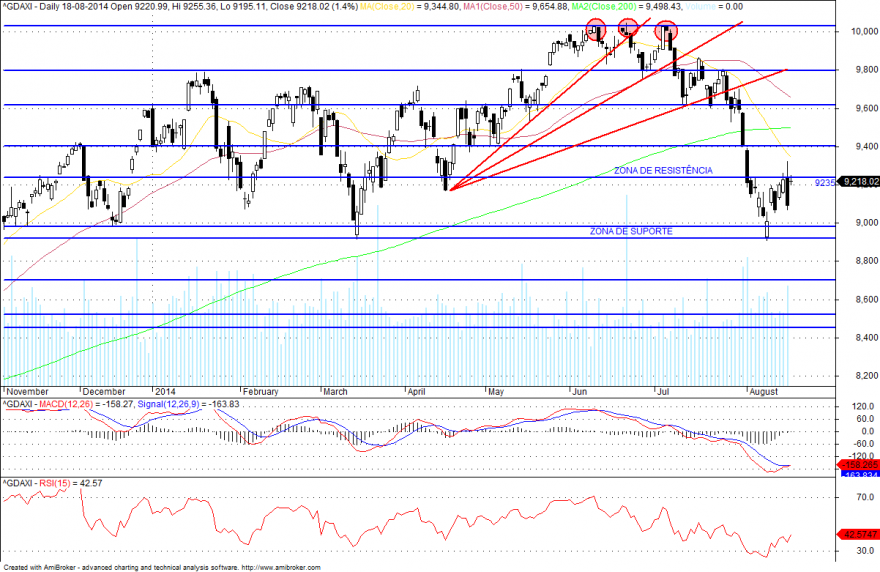
Task: Click the 8,800 price axis value
Action: 867,260
